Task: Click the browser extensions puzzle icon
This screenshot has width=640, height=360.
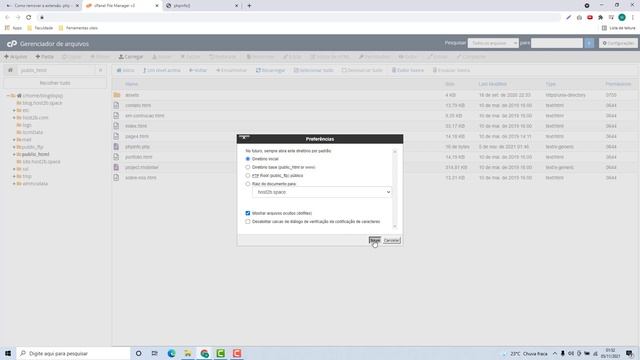Action: pyautogui.click(x=600, y=17)
